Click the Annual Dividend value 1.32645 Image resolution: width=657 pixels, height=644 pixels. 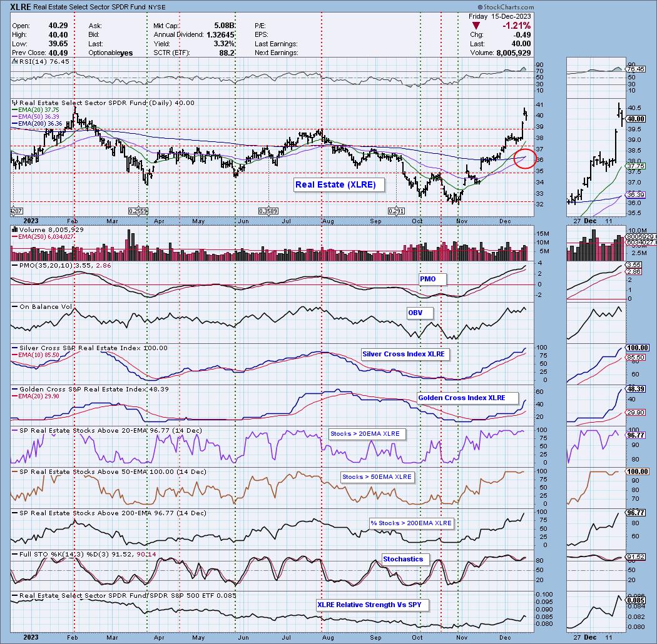pos(220,35)
